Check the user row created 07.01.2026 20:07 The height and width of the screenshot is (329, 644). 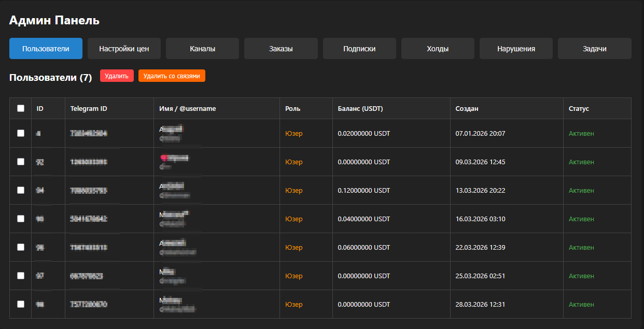point(21,133)
